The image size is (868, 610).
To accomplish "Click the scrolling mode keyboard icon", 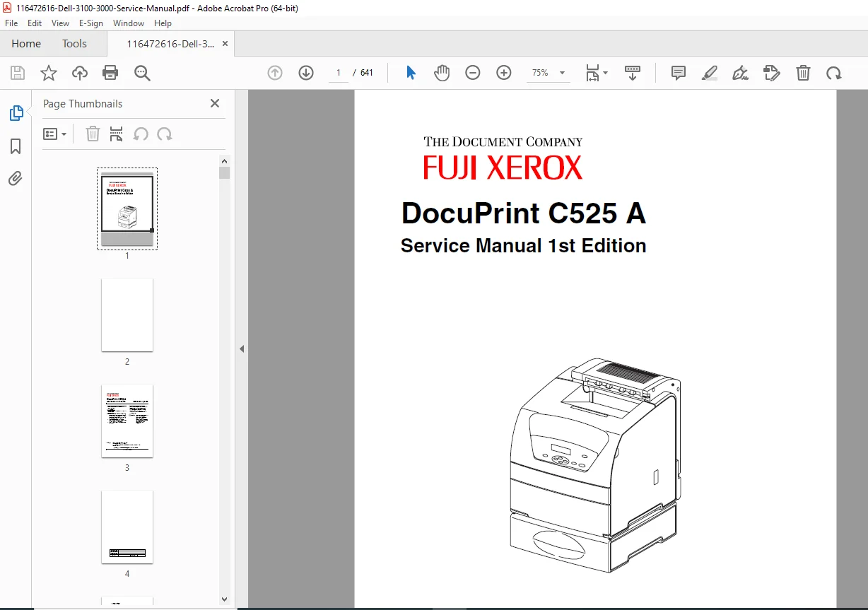I will click(x=633, y=73).
